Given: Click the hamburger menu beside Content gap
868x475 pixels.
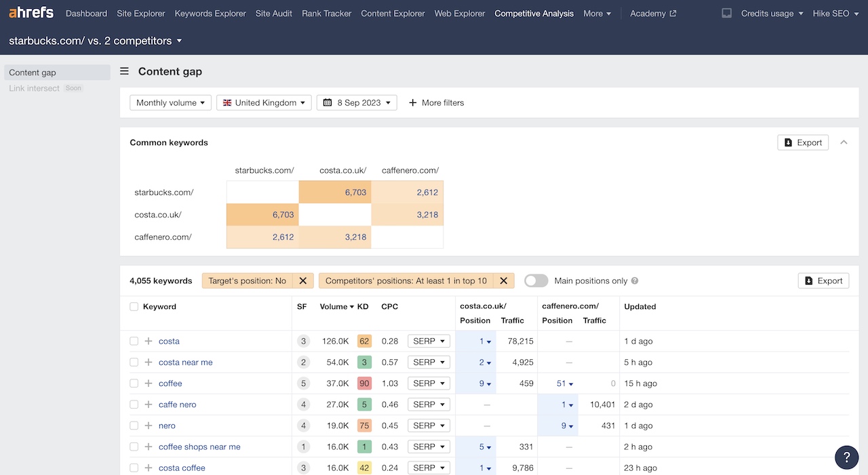Looking at the screenshot, I should click(125, 71).
